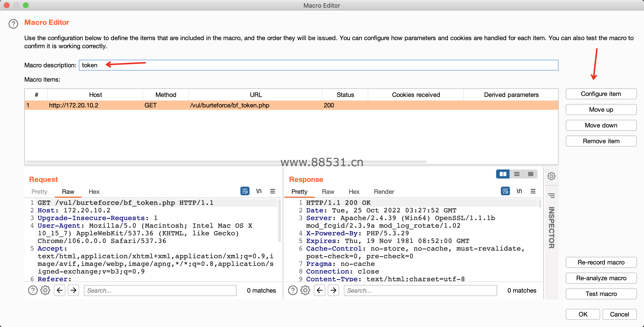Go to previous match in Request search

(x=59, y=290)
